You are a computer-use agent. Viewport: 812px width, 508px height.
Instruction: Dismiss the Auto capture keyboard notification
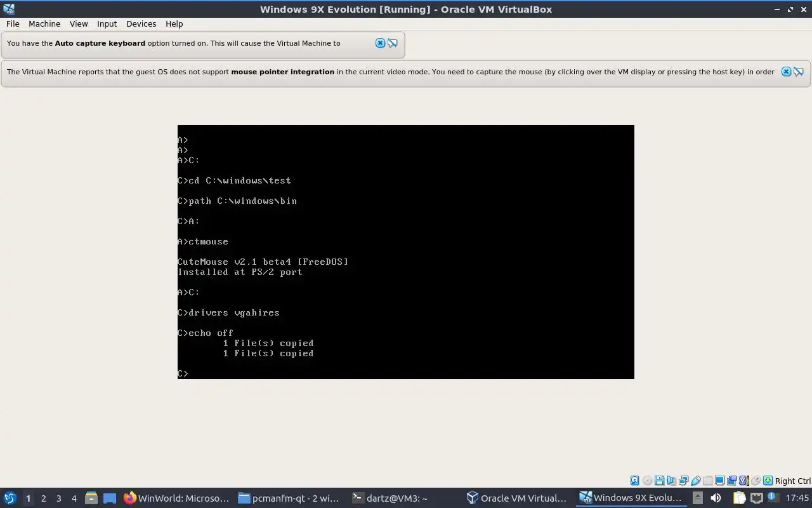click(x=380, y=43)
